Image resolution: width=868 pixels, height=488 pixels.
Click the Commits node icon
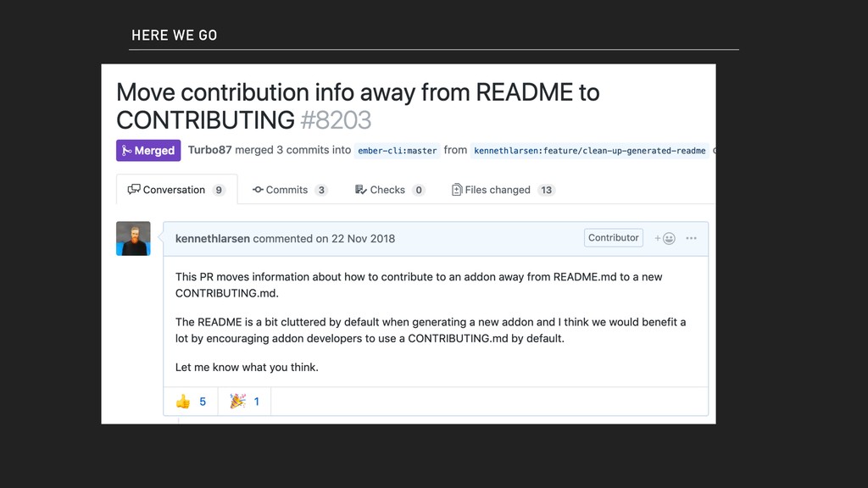coord(258,190)
